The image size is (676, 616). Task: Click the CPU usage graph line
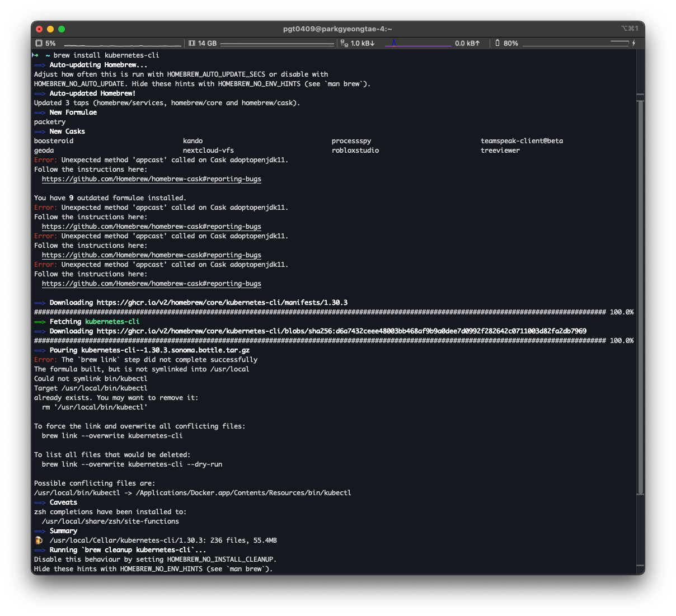point(123,44)
